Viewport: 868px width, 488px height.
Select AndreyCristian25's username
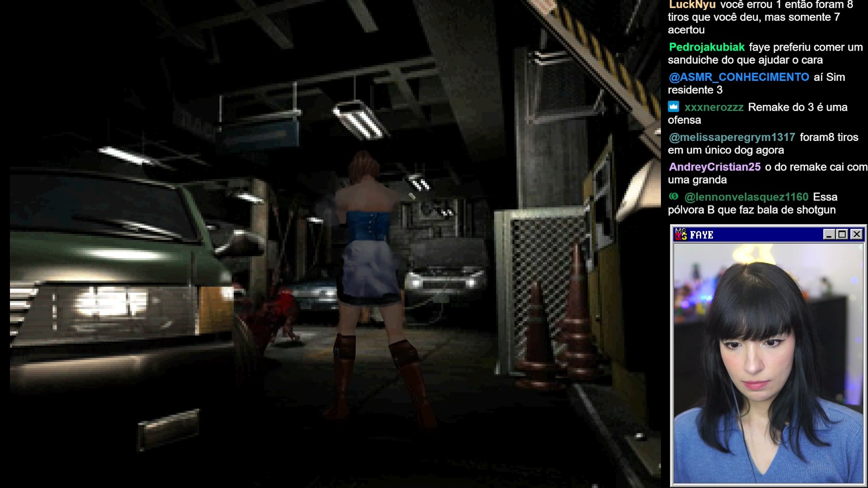[x=714, y=167]
